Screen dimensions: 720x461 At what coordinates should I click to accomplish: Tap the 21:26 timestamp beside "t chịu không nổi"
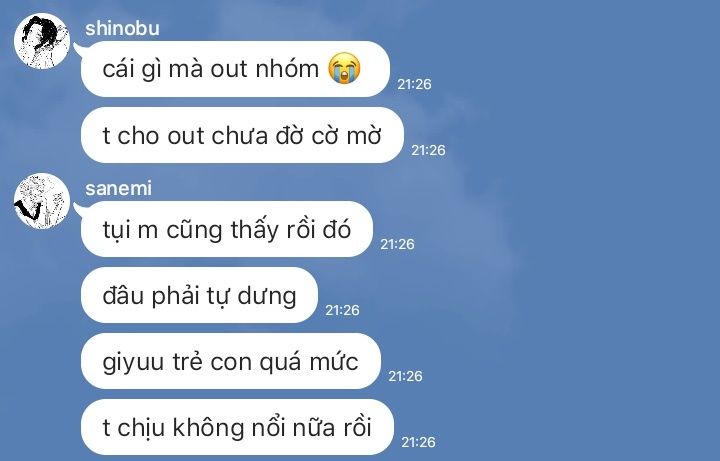(418, 442)
